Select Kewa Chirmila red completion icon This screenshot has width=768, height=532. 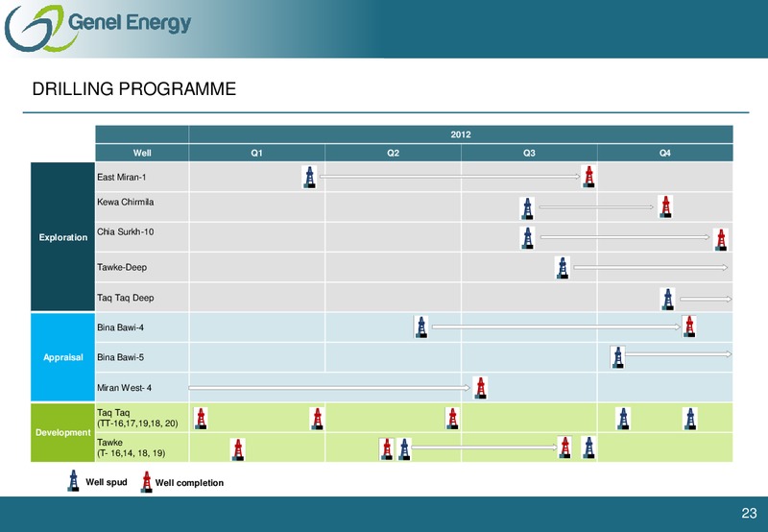[x=665, y=206]
